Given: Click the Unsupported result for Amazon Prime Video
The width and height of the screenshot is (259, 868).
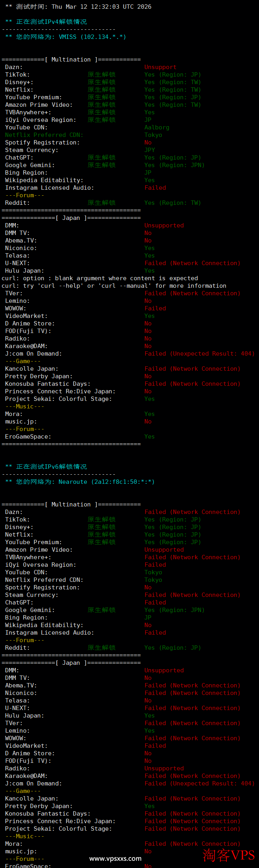Looking at the screenshot, I should [164, 550].
